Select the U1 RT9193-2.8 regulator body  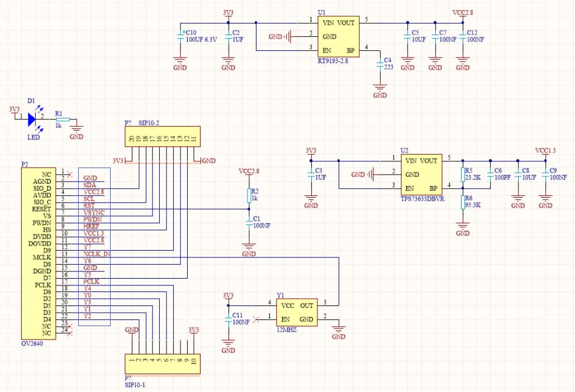338,36
